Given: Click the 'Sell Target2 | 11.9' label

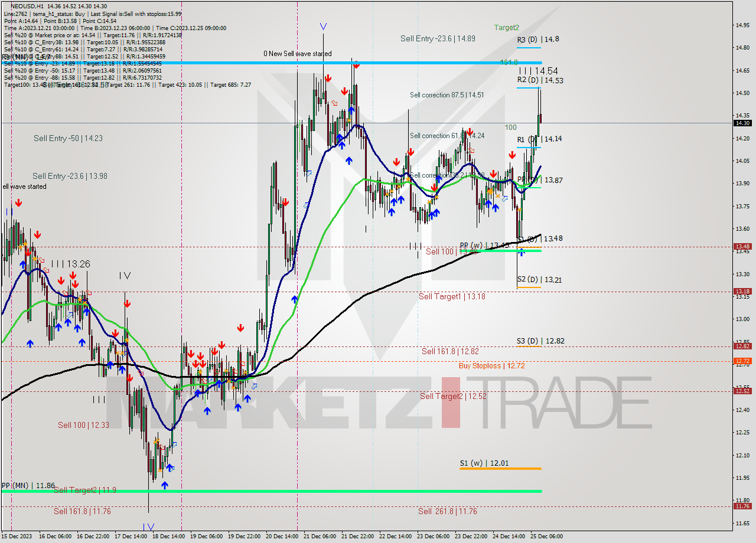Looking at the screenshot, I should click(x=84, y=490).
